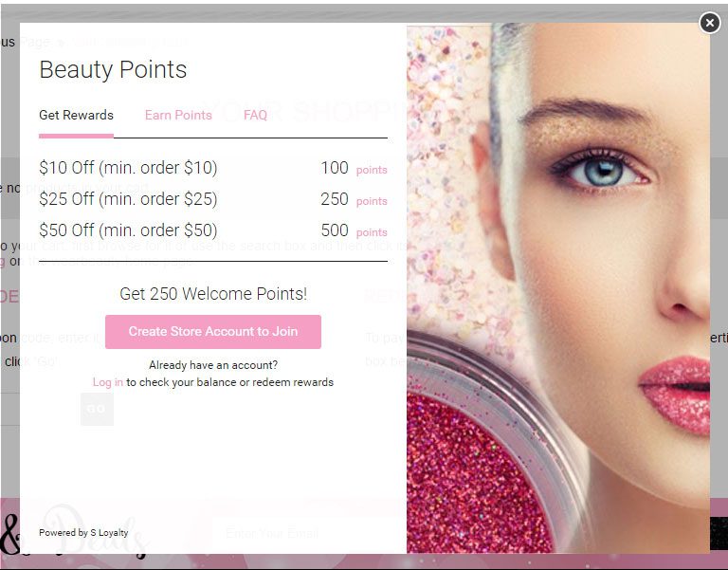728x570 pixels.
Task: Open the FAQ tab
Action: tap(255, 115)
